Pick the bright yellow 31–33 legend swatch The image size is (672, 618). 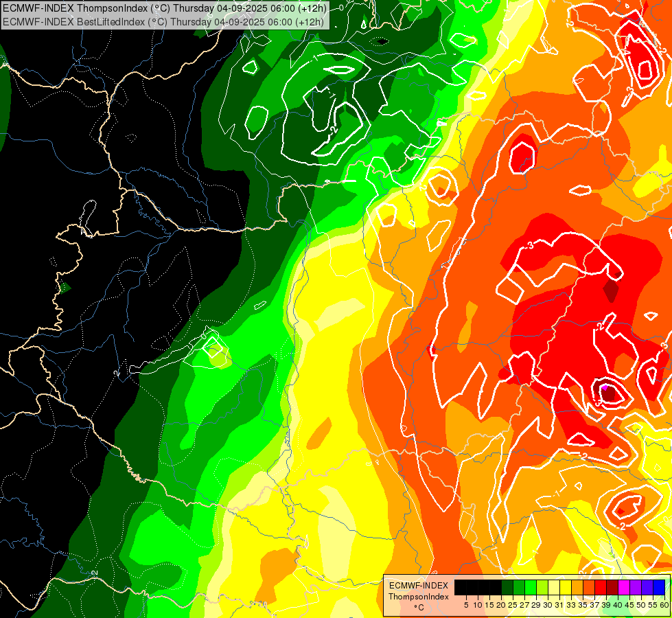(566, 587)
